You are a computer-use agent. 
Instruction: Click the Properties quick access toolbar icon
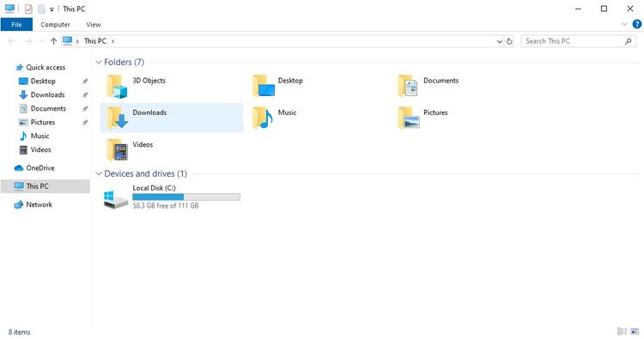click(28, 9)
